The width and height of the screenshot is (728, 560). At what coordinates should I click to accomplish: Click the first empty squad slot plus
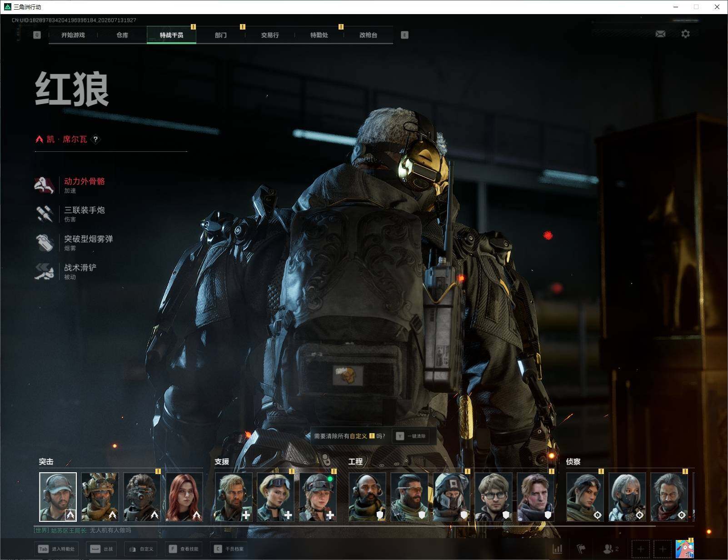point(640,549)
